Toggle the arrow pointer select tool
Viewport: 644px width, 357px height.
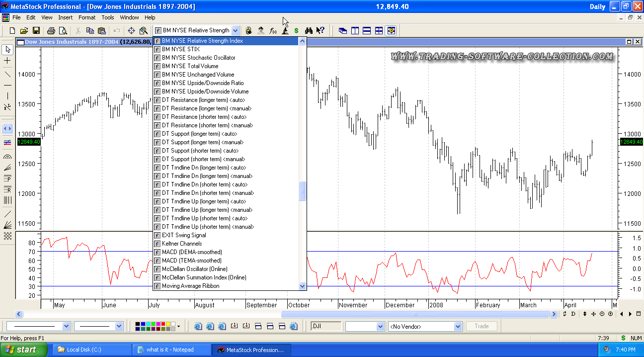[7, 49]
